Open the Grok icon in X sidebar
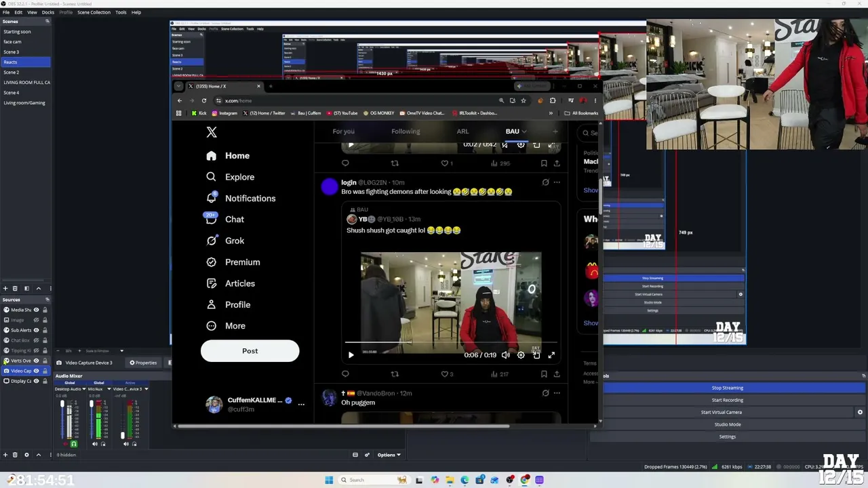Viewport: 868px width, 488px height. point(212,241)
